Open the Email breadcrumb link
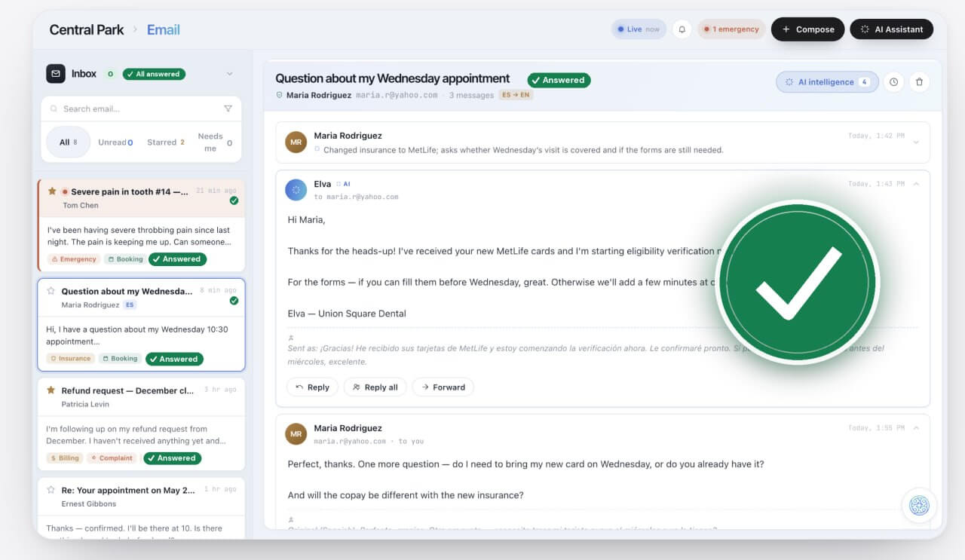965x560 pixels. click(163, 30)
